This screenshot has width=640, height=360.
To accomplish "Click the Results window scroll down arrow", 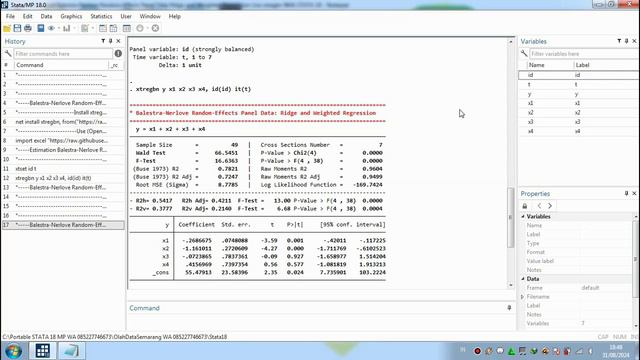I will tap(511, 285).
